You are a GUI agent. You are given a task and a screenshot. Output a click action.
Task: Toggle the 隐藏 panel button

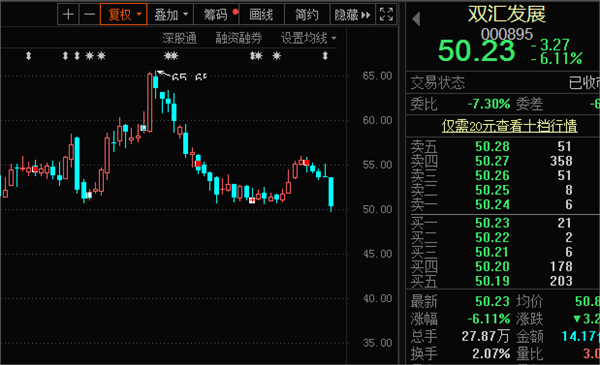352,15
